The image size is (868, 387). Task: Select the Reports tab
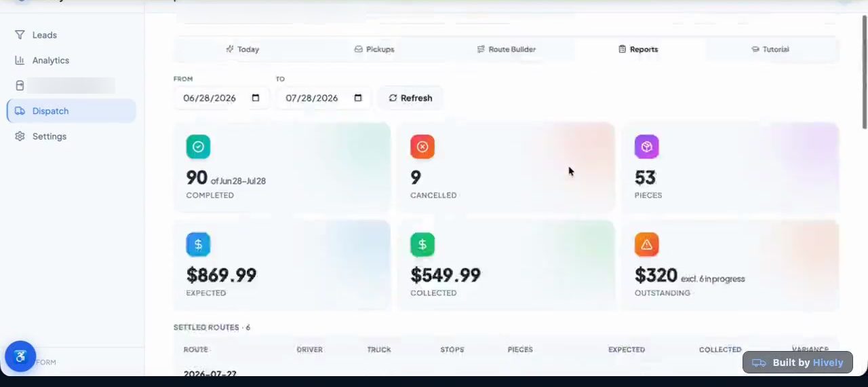[x=638, y=49]
